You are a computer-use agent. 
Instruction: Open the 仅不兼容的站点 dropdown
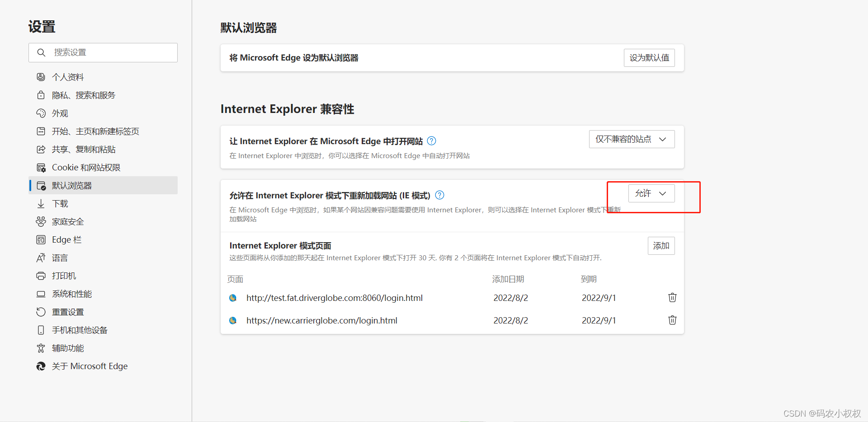pos(632,139)
